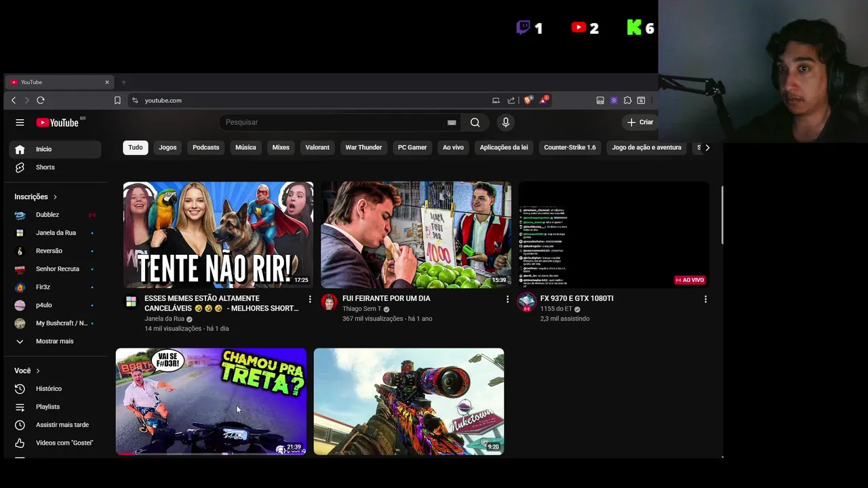Select the Mixes filter chip

[x=281, y=148]
